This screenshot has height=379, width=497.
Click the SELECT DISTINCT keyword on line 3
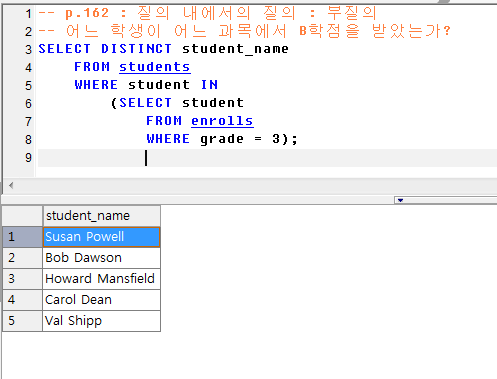[x=105, y=49]
